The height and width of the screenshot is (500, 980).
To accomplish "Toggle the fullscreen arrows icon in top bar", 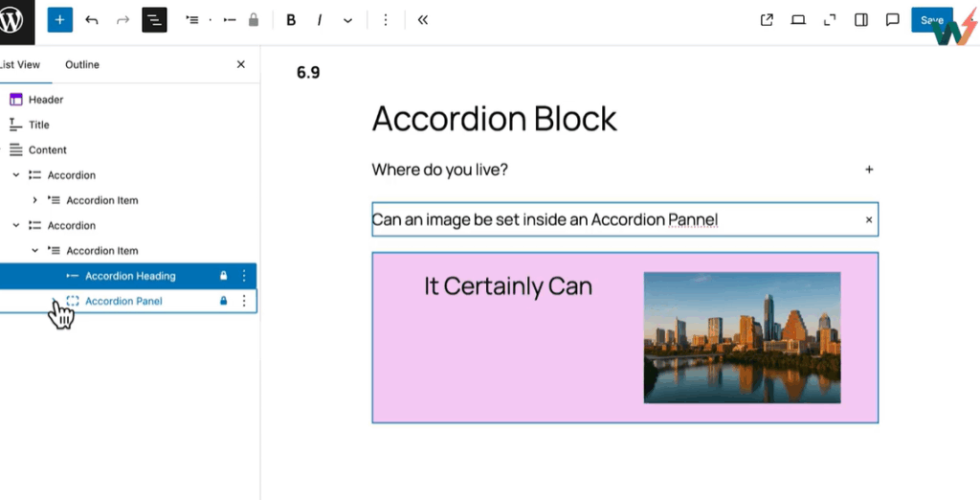I will pyautogui.click(x=830, y=20).
